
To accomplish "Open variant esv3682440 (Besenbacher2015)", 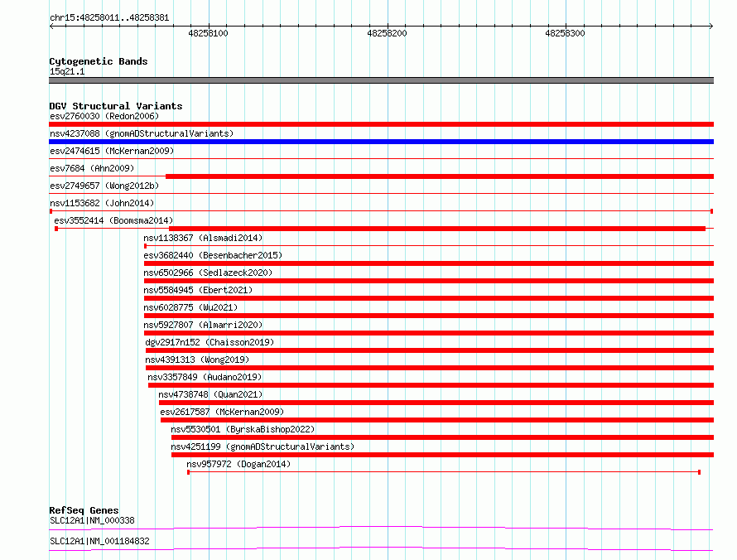I will [213, 255].
